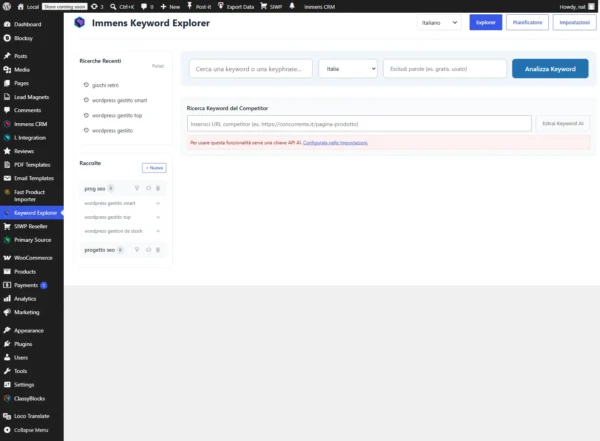Click the Escludi parole input field
The width and height of the screenshot is (600, 441).
445,69
